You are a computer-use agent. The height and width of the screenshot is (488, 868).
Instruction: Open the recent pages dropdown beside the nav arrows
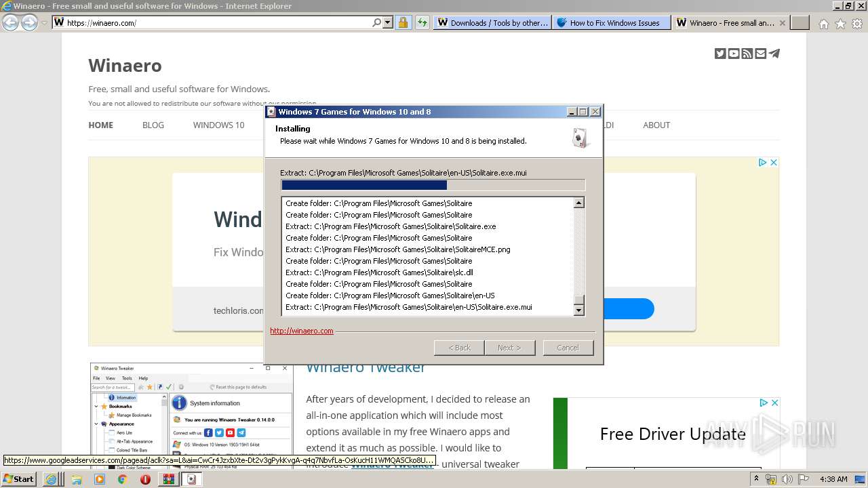[44, 22]
